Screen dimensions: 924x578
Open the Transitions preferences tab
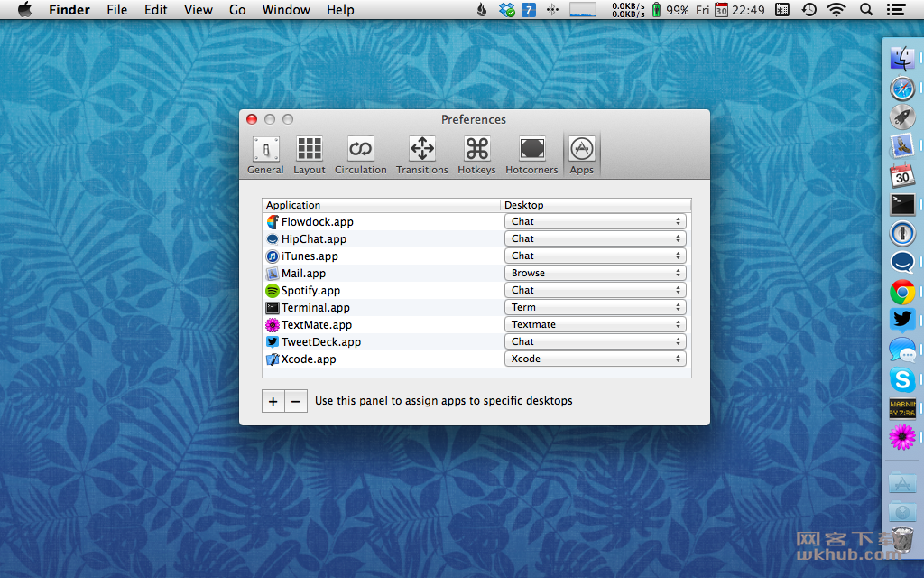(x=422, y=155)
